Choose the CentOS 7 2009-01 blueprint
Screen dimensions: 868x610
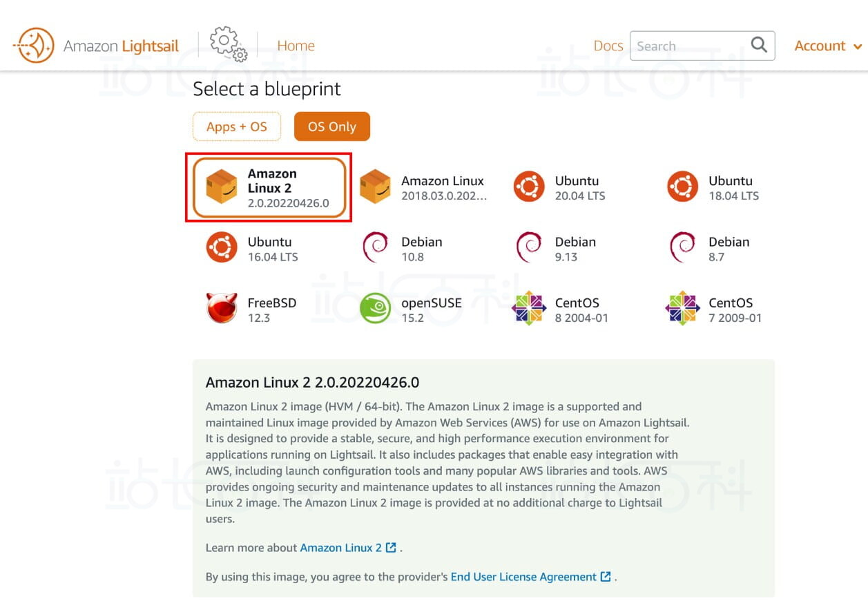(714, 309)
